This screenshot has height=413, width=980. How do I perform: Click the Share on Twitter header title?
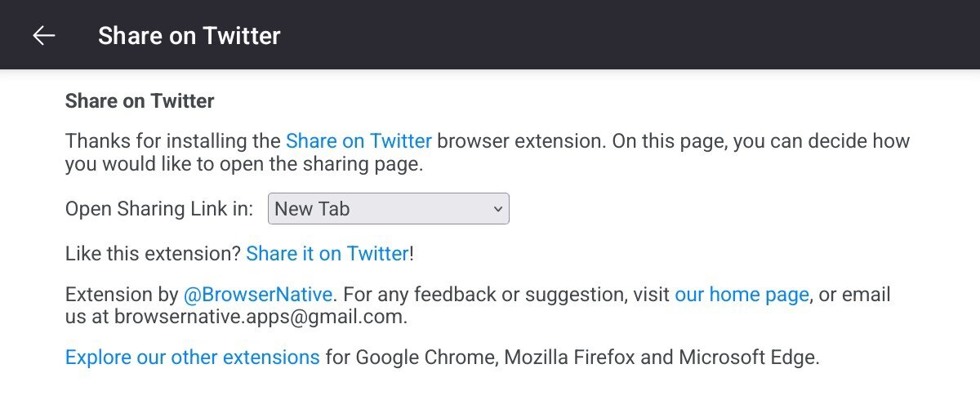189,36
